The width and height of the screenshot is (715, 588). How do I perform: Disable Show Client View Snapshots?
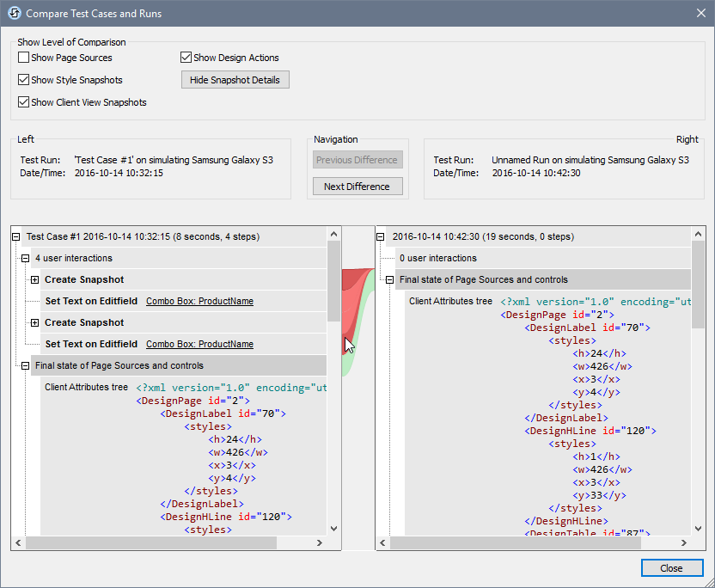[24, 102]
